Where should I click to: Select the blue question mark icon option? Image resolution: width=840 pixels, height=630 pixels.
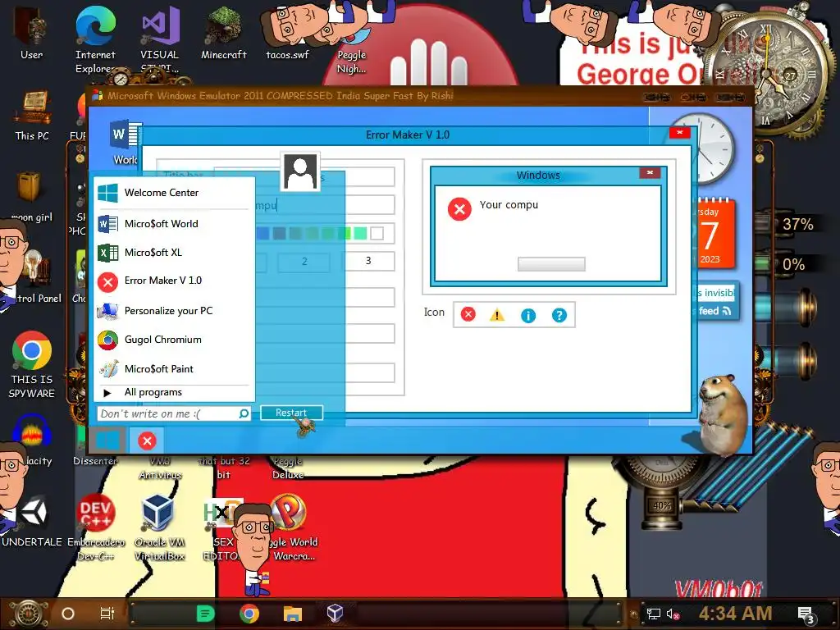pos(559,316)
